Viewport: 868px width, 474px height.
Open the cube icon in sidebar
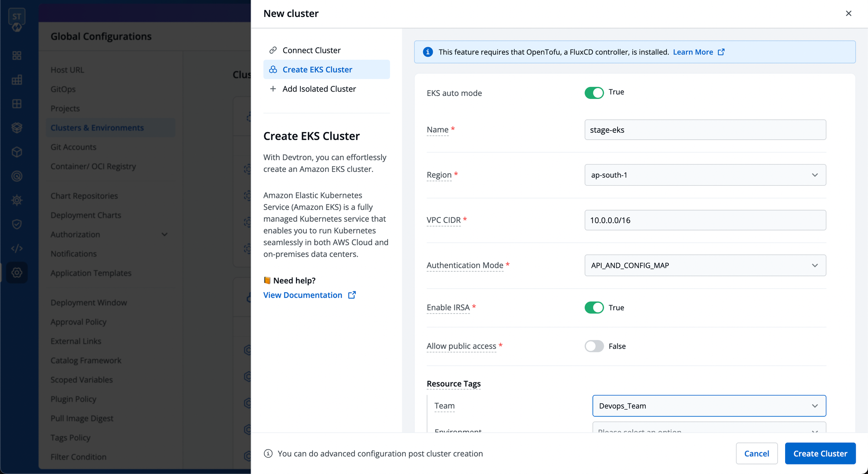pos(17,152)
